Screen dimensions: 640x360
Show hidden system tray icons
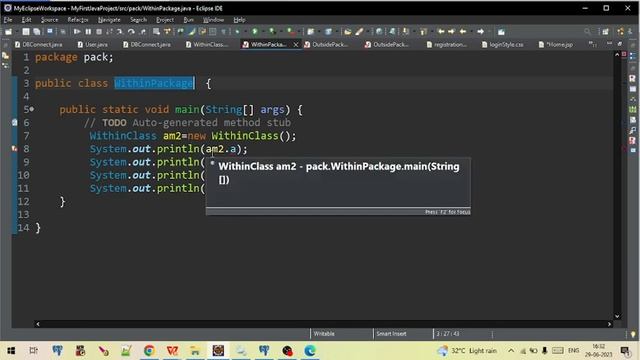[x=511, y=350]
